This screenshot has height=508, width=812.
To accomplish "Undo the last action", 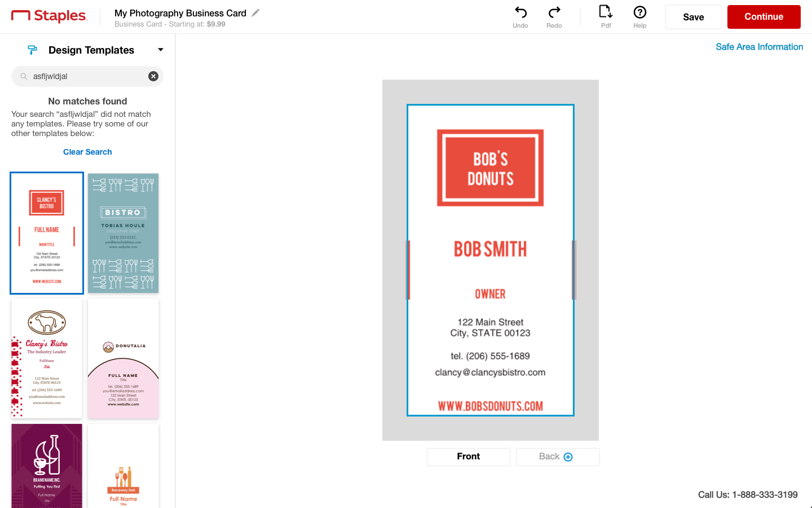I will [x=520, y=17].
